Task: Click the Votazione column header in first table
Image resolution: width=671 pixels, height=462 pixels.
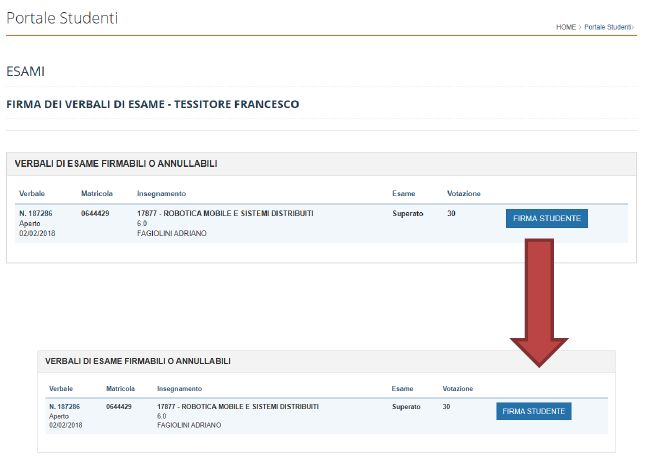Action: (464, 193)
